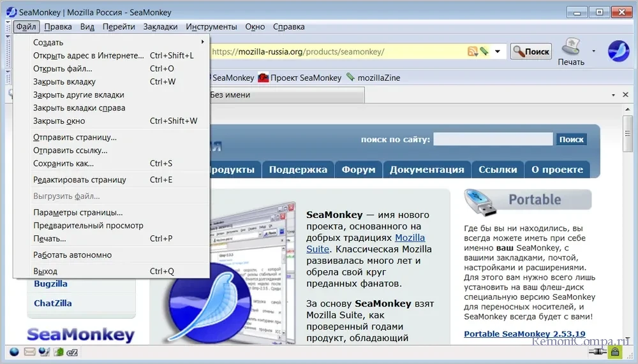
Task: Click the online/offline connection plug icon
Action: point(597,351)
